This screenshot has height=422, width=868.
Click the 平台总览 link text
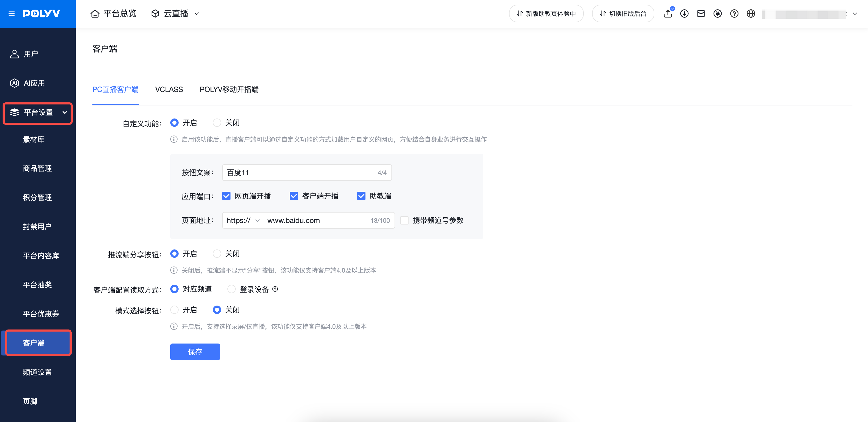pos(120,14)
